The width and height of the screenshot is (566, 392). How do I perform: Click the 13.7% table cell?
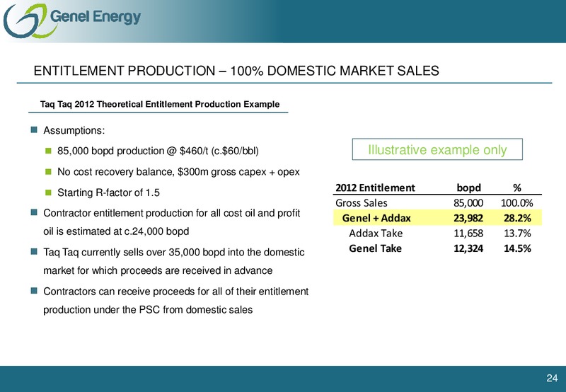517,234
